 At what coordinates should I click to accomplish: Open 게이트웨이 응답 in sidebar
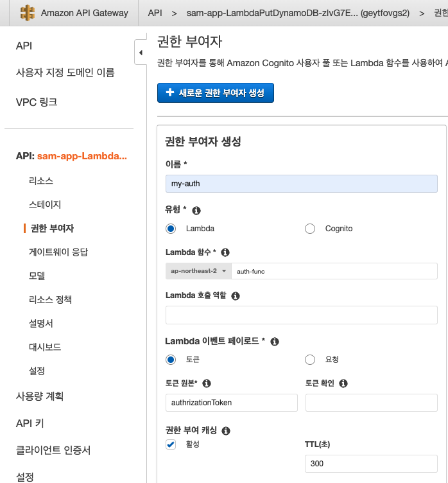point(58,252)
